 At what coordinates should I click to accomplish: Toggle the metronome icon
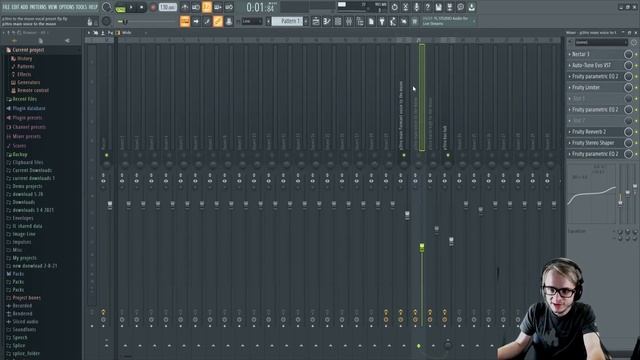[184, 7]
